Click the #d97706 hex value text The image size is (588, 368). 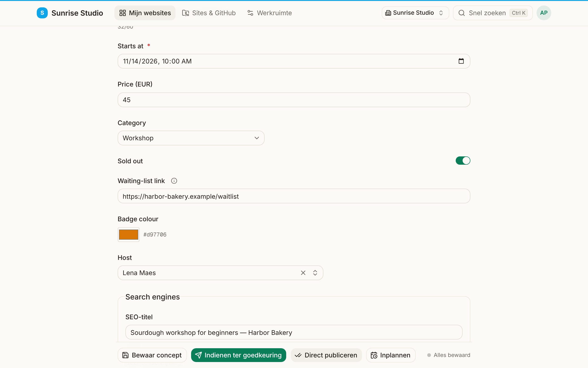[x=155, y=235]
